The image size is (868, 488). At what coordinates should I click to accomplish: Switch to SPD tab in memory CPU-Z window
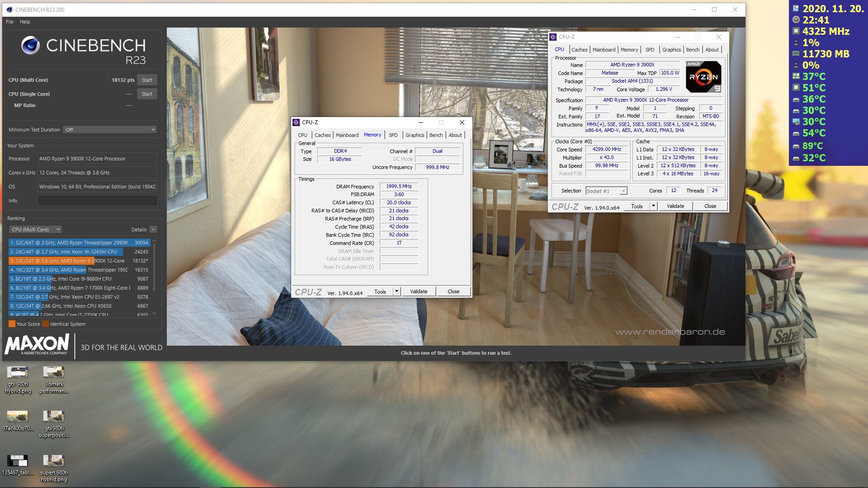(x=393, y=135)
